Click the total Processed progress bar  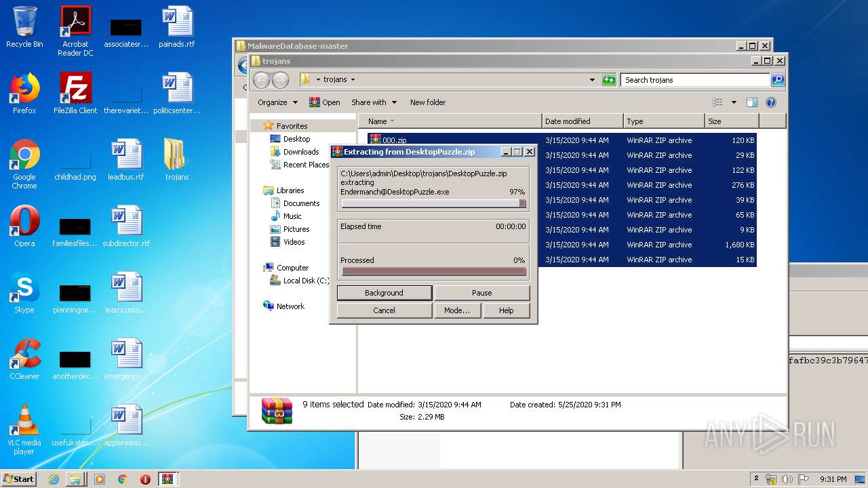click(434, 271)
